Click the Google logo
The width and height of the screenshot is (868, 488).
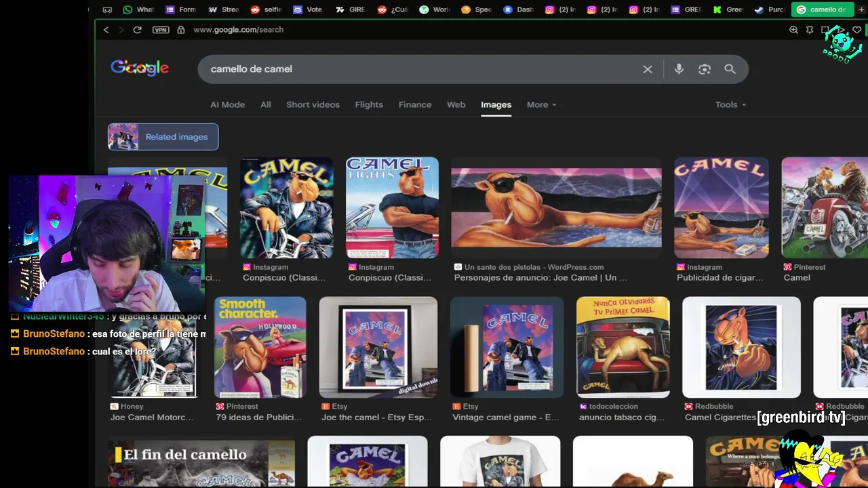[140, 68]
